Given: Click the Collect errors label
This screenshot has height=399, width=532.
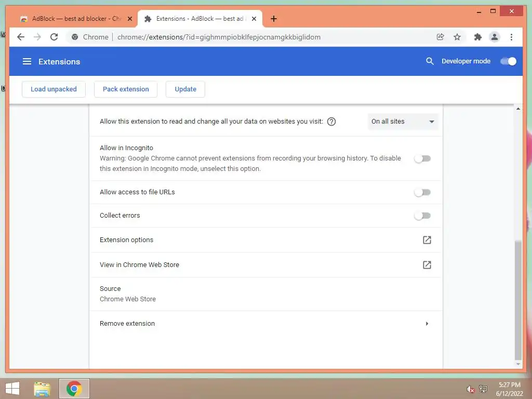Looking at the screenshot, I should pyautogui.click(x=120, y=216).
